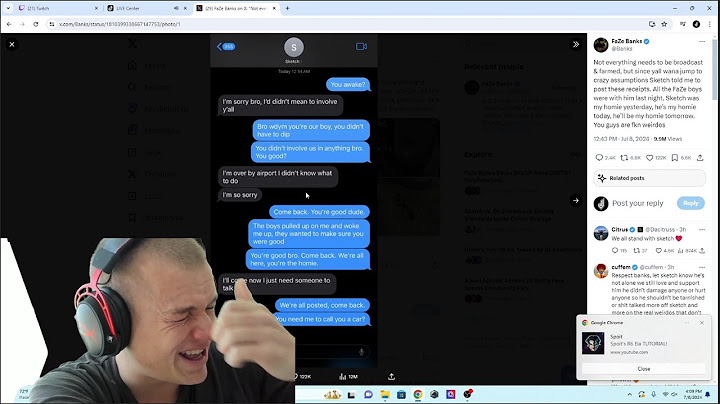The image size is (720, 404).
Task: View photo analytics showing 12M
Action: 348,376
